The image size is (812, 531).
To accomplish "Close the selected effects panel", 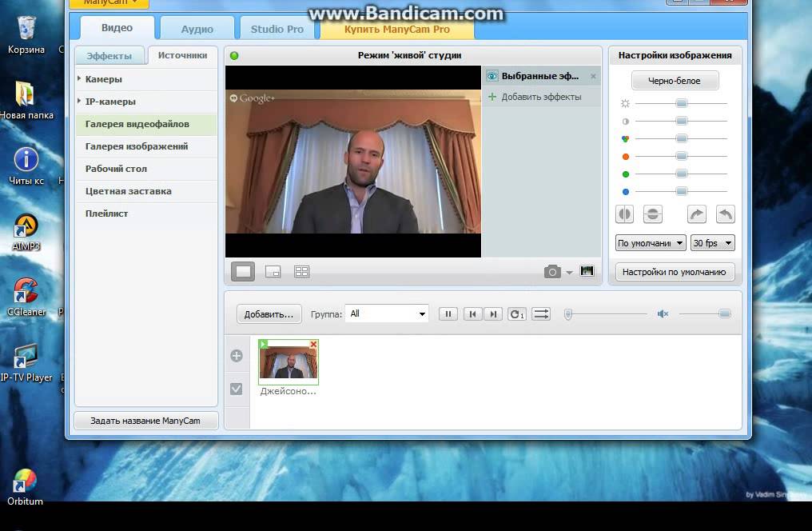I will pos(593,76).
